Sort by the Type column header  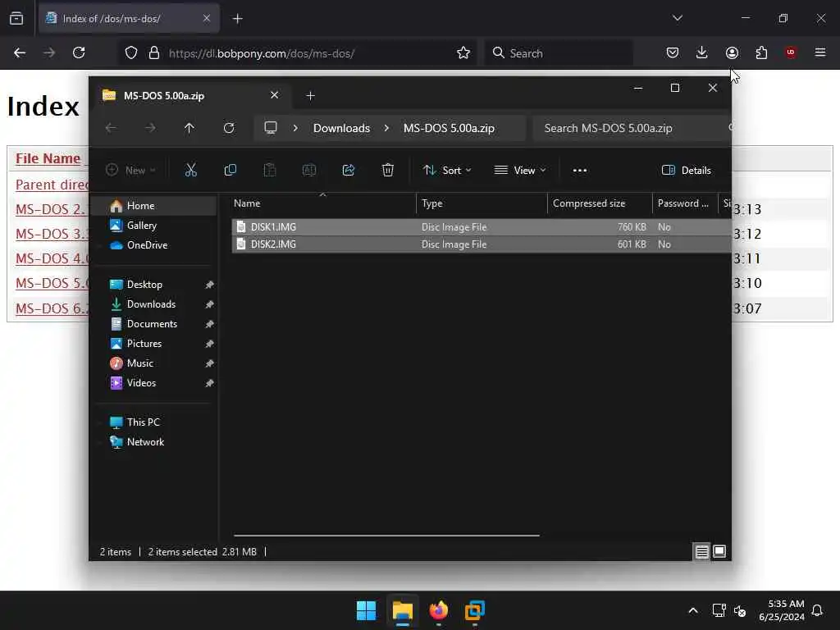(x=482, y=203)
